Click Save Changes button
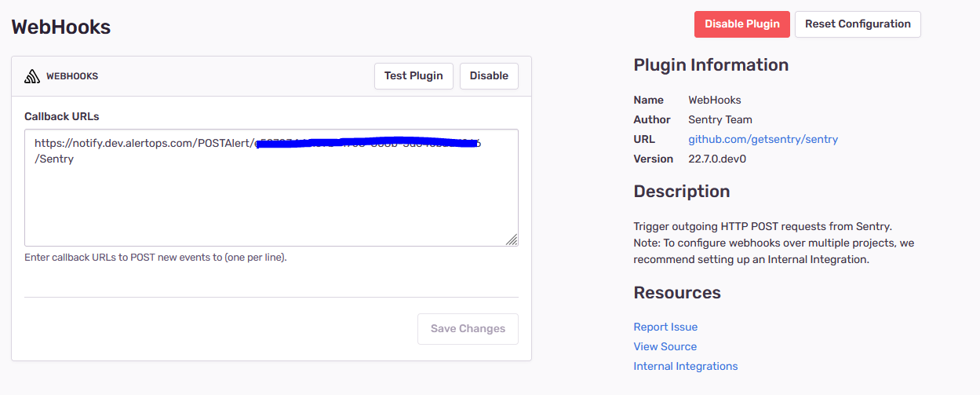The width and height of the screenshot is (980, 395). (x=468, y=329)
